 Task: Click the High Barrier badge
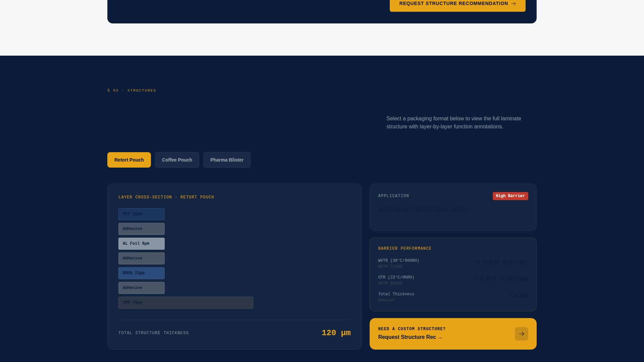pyautogui.click(x=510, y=196)
